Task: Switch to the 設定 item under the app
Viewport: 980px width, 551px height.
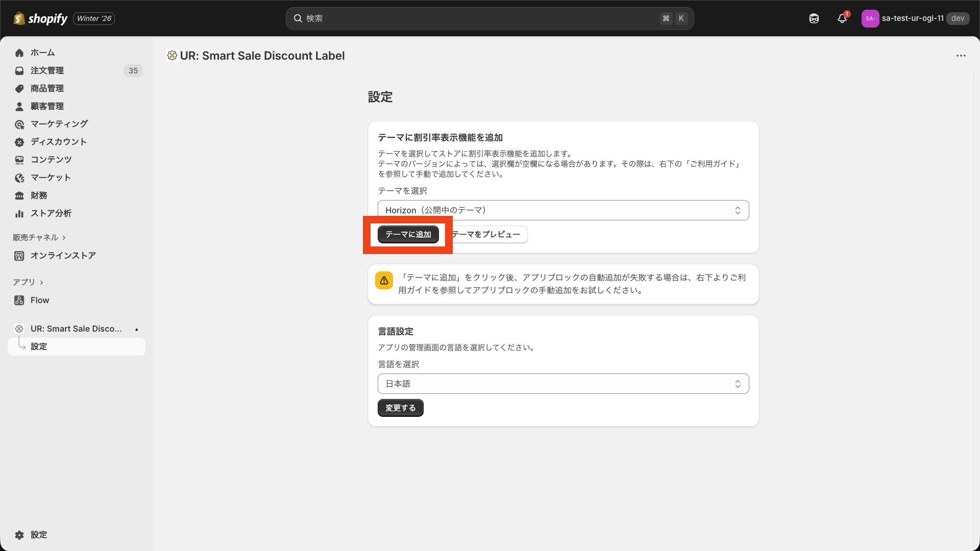Action: (x=39, y=346)
